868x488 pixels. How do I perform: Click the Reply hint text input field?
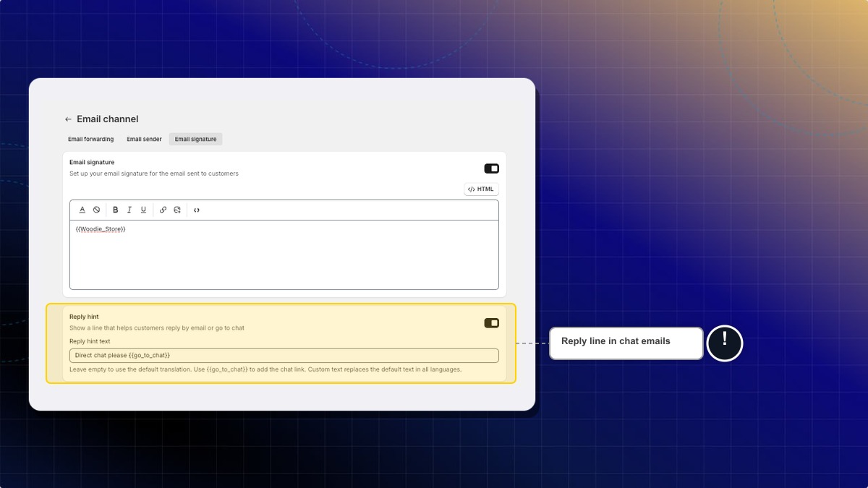[284, 355]
